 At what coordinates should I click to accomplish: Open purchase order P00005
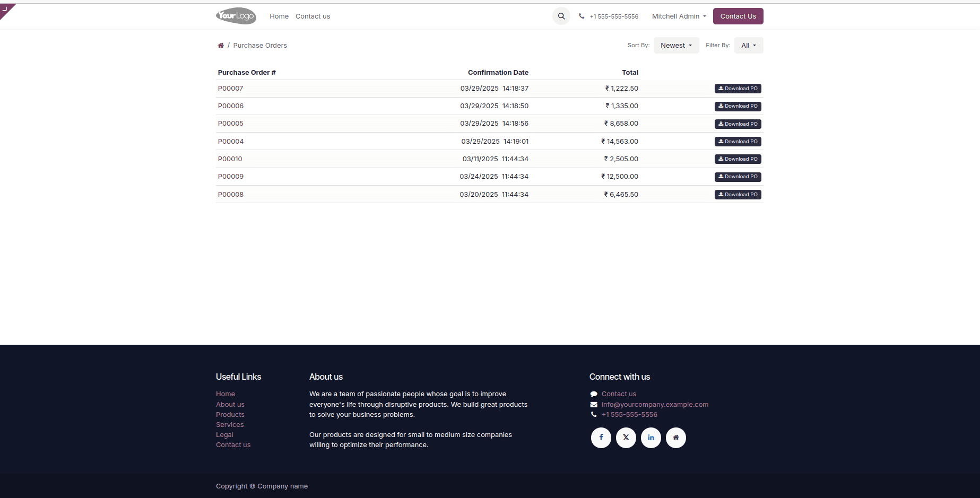point(230,124)
